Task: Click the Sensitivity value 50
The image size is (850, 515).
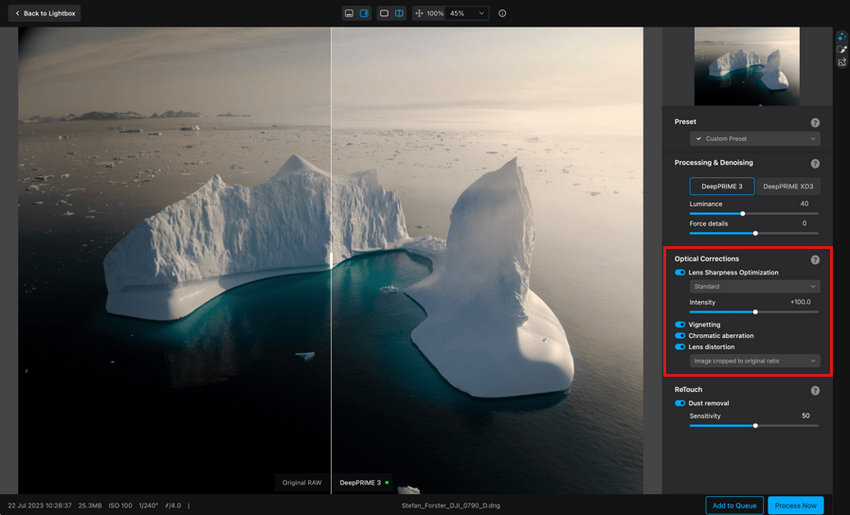Action: (806, 416)
